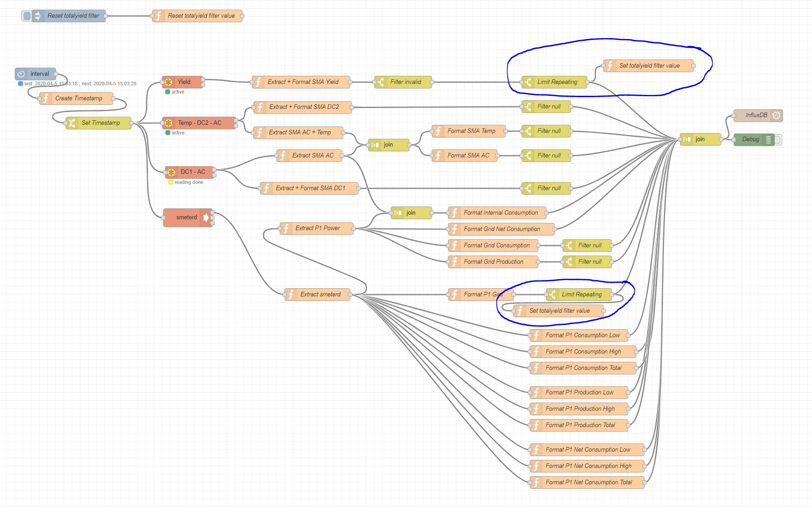Select the Format SMA AC node
This screenshot has height=507, width=812.
click(465, 156)
